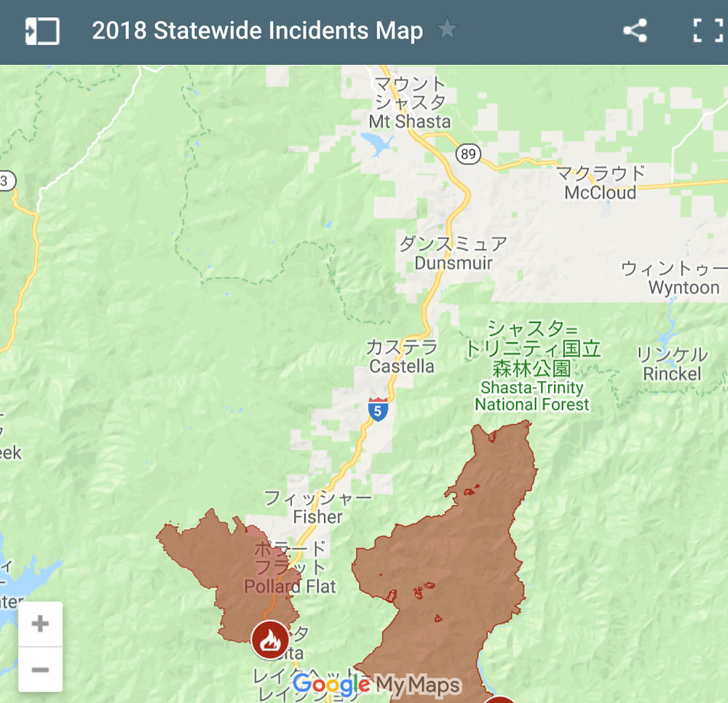
Task: Open the Google My Maps logo link
Action: click(x=377, y=685)
